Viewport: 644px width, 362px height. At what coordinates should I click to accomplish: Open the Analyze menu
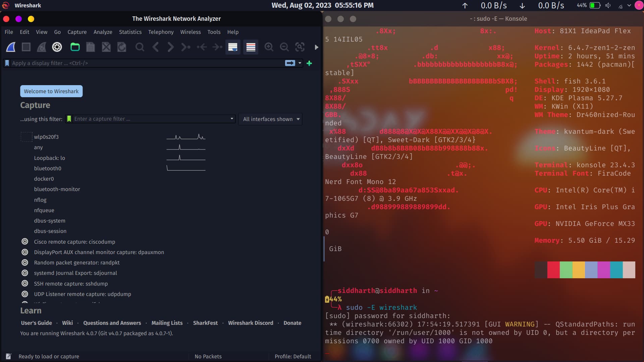(103, 32)
